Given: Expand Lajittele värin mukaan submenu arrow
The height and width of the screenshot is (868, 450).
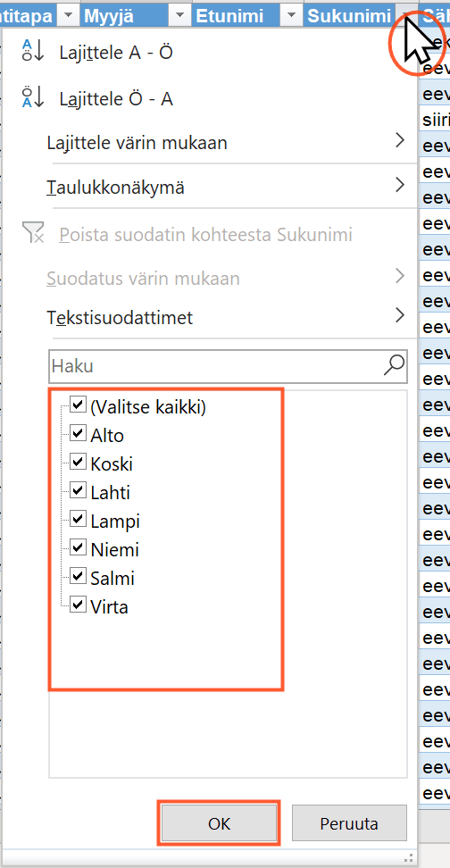Looking at the screenshot, I should [x=400, y=140].
